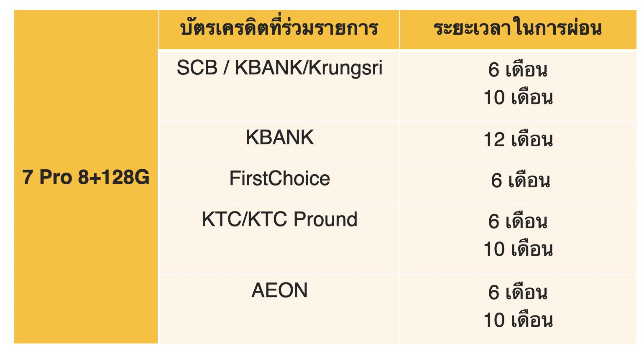
Task: Click 6 เดือน in the KTC row
Action: 518,221
